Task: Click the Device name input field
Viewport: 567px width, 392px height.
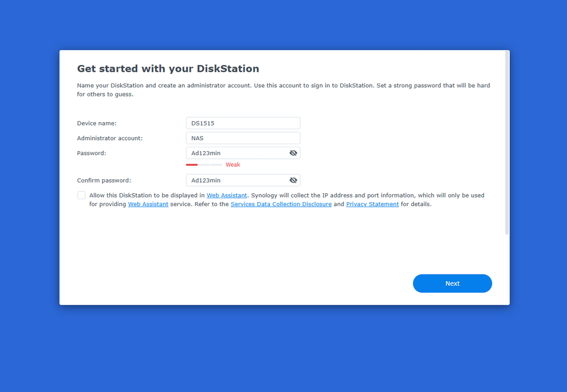Action: coord(243,123)
